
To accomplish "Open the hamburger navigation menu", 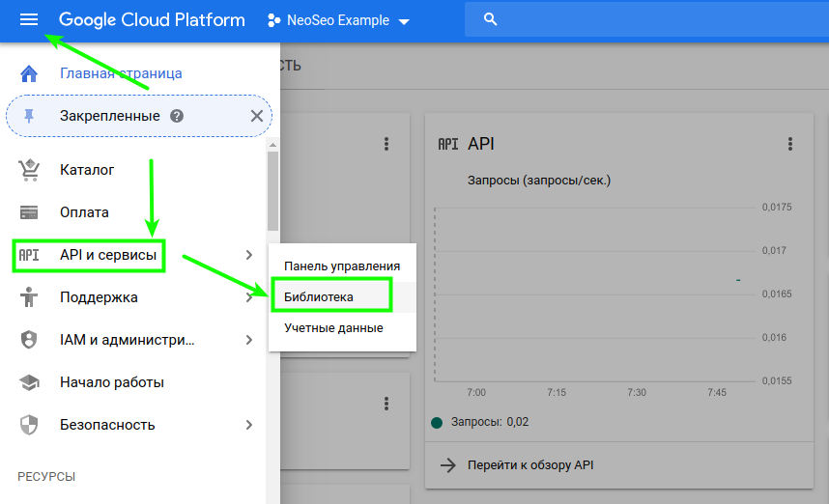I will [x=29, y=20].
